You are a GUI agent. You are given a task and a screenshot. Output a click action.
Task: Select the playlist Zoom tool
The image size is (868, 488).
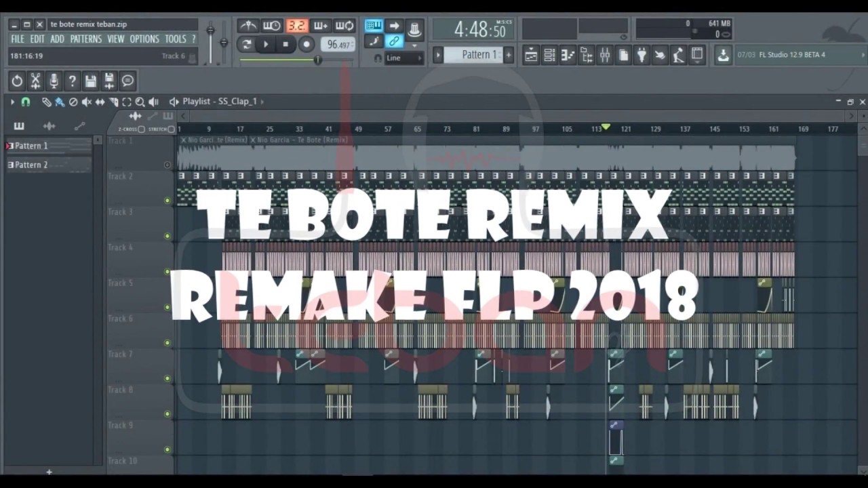coord(140,102)
